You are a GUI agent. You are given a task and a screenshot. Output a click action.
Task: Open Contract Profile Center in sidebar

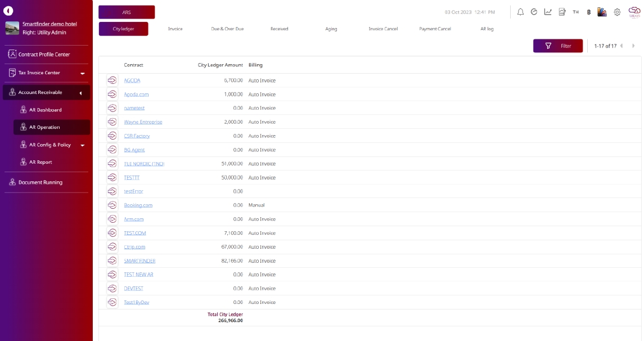coord(44,55)
